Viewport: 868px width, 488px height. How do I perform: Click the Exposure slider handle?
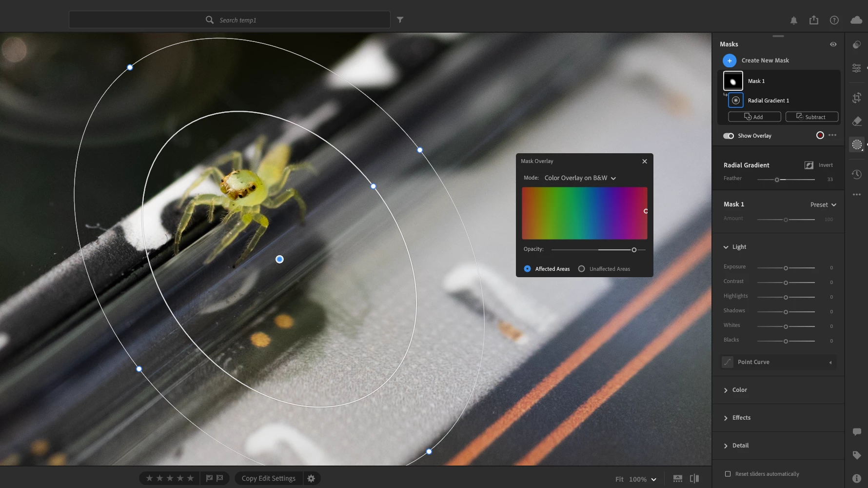[x=786, y=268]
